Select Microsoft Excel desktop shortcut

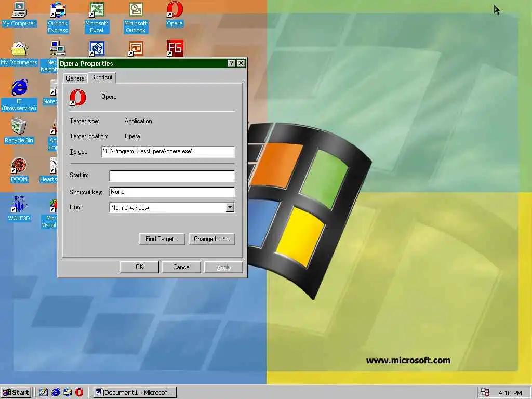tap(97, 17)
